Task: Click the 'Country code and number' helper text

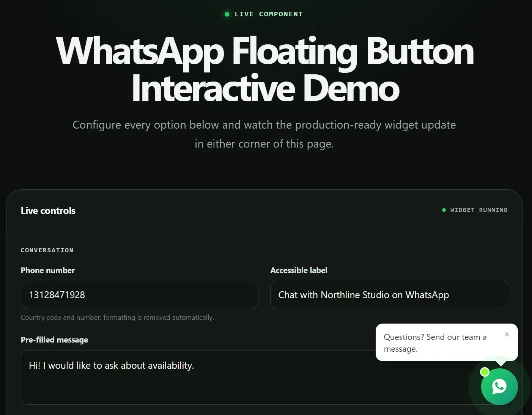Action: 117,318
